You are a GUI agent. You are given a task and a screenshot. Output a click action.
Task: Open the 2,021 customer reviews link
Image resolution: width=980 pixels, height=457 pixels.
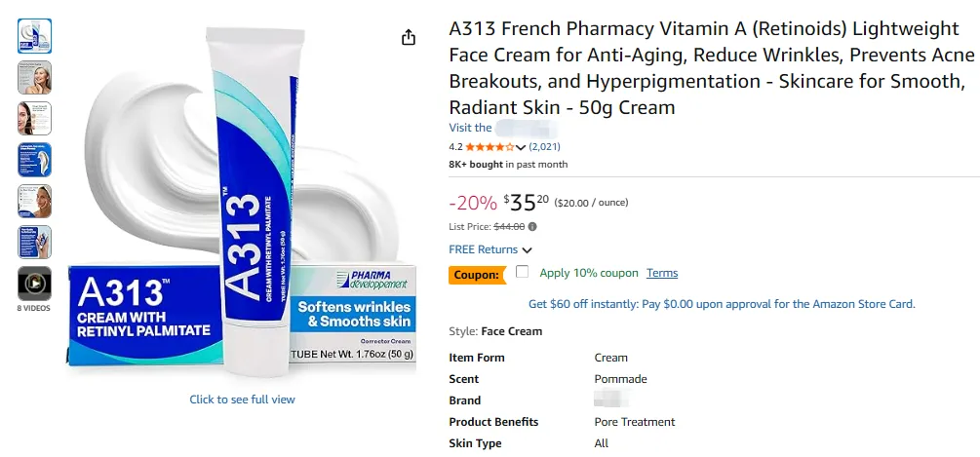pyautogui.click(x=544, y=146)
